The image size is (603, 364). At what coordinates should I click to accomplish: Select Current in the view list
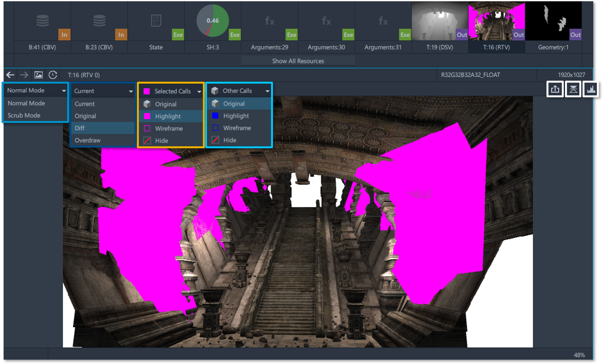point(103,104)
